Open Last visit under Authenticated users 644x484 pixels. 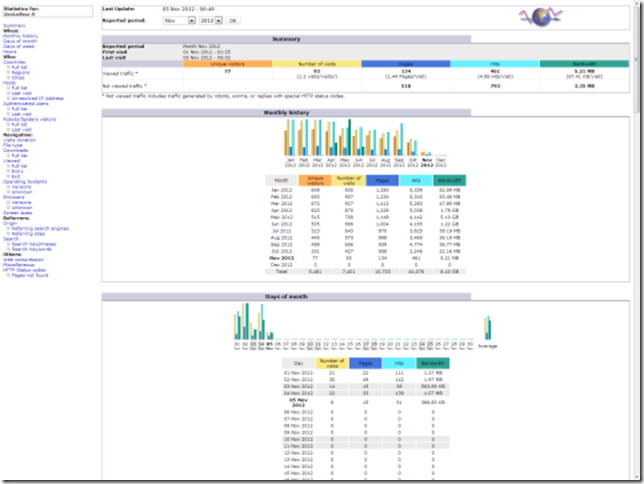pos(21,114)
